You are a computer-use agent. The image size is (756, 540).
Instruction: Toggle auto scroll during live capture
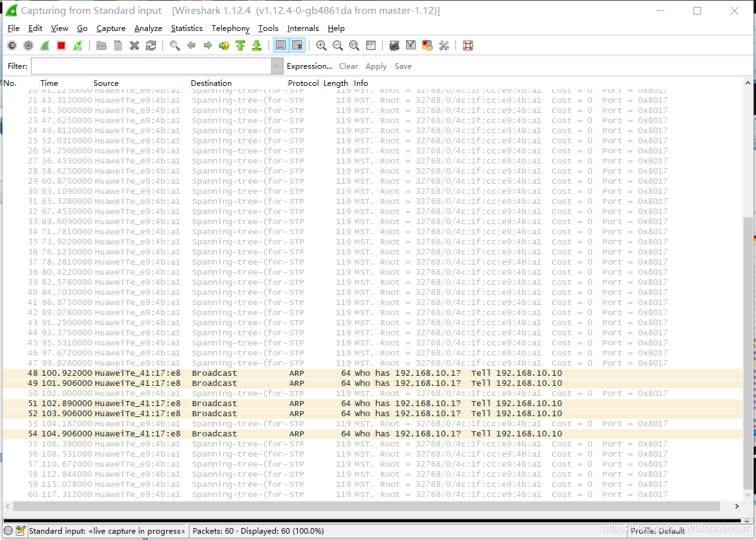click(x=297, y=45)
